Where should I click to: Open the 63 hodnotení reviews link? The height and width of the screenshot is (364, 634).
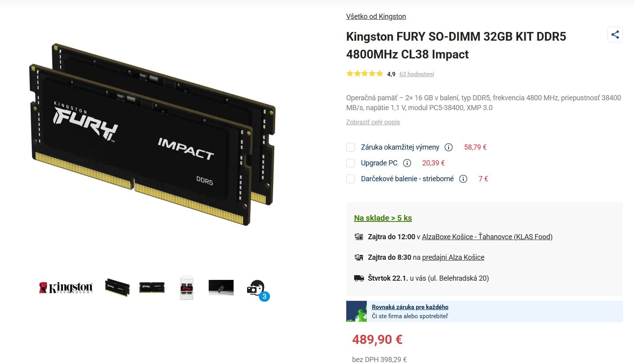coord(417,74)
